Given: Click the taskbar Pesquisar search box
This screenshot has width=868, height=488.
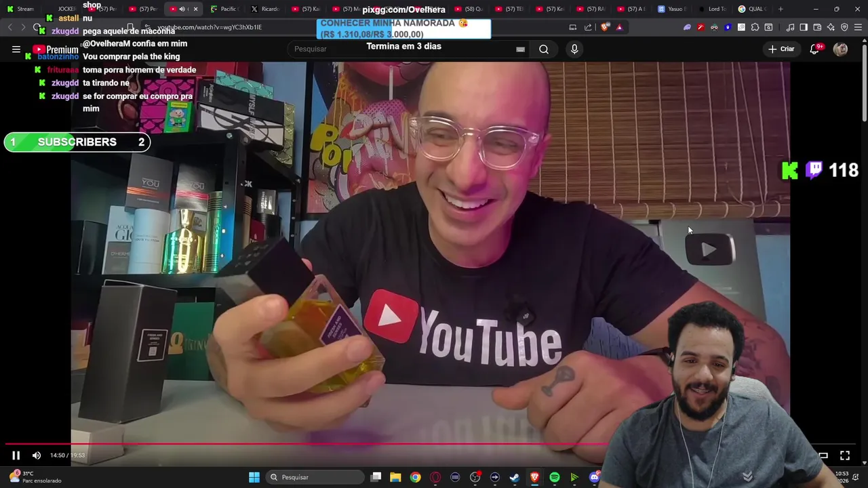Looking at the screenshot, I should click(315, 477).
